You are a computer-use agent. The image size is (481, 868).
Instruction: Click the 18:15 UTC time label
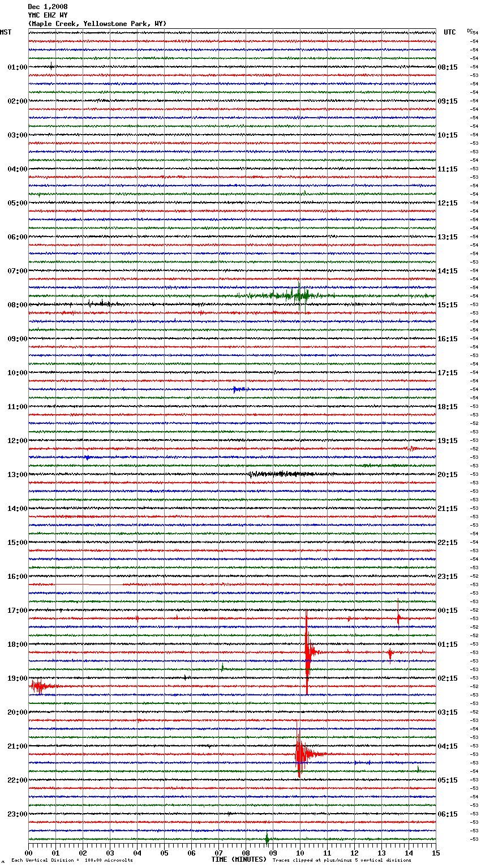(448, 407)
